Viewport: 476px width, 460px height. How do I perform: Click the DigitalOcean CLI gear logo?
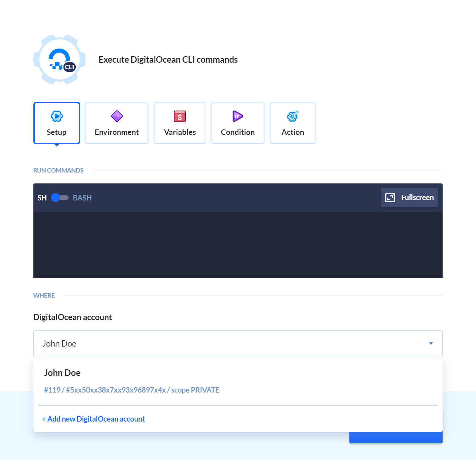pos(59,59)
